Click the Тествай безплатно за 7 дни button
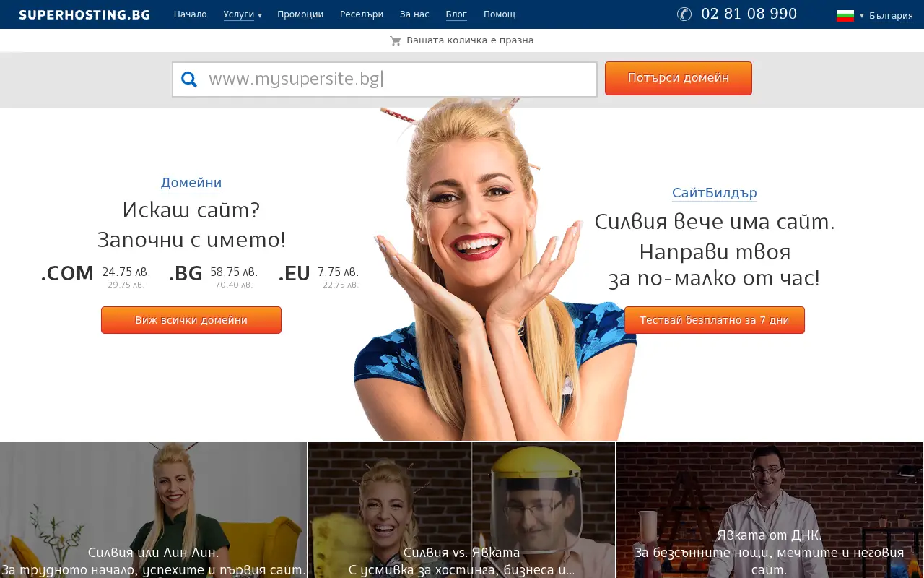 coord(715,320)
